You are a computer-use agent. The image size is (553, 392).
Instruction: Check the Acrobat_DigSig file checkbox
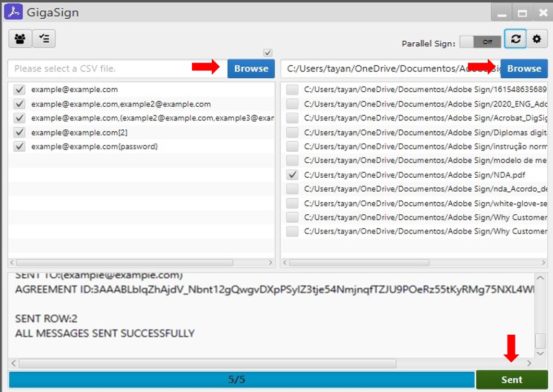(292, 118)
